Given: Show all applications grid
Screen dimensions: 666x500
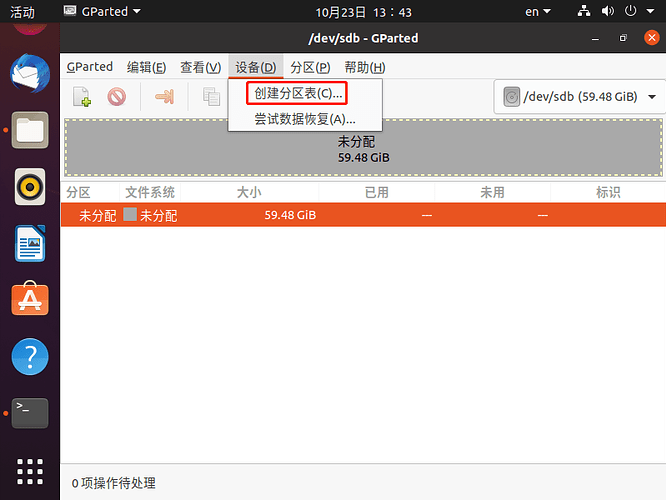Looking at the screenshot, I should [30, 470].
